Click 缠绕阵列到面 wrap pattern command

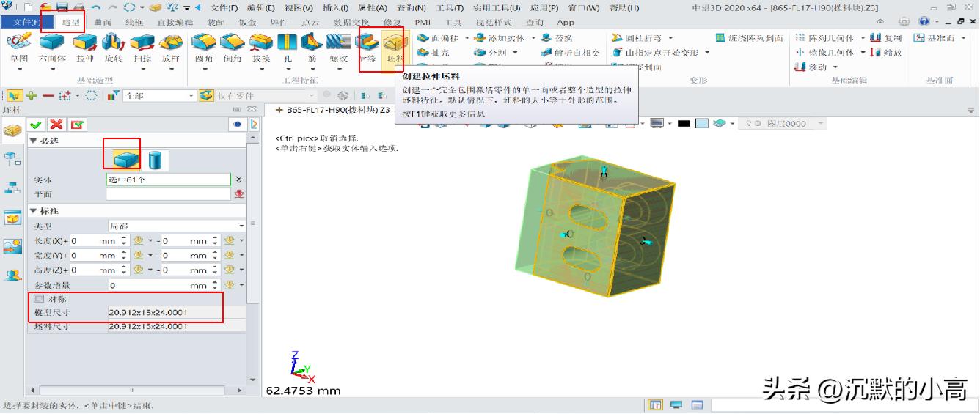[749, 38]
